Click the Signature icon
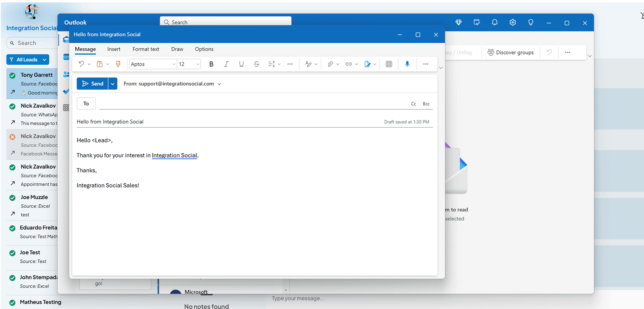 click(x=367, y=64)
